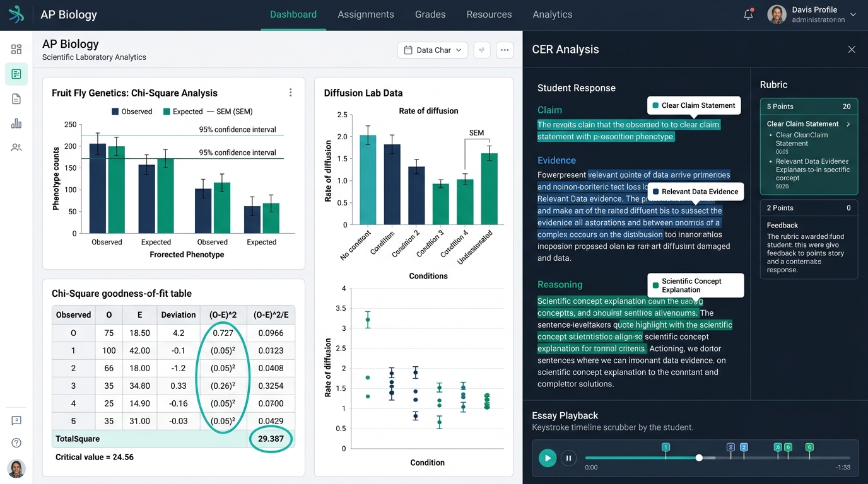Open the Grades tab
868x484 pixels.
tap(430, 14)
